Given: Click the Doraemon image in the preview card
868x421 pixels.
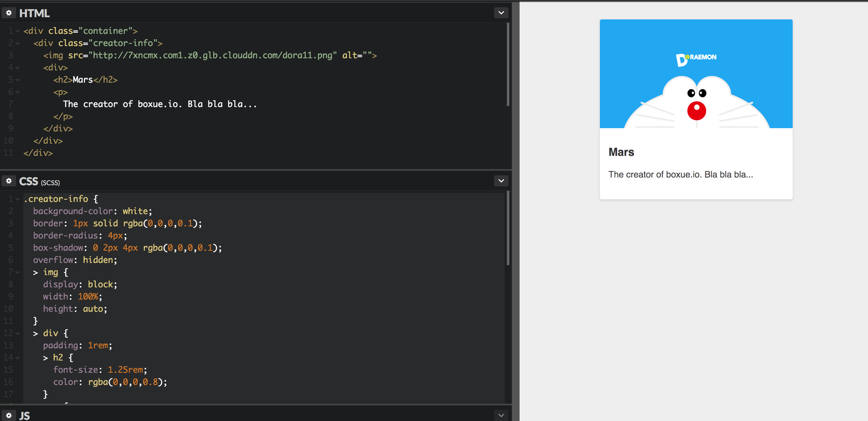Looking at the screenshot, I should [696, 74].
